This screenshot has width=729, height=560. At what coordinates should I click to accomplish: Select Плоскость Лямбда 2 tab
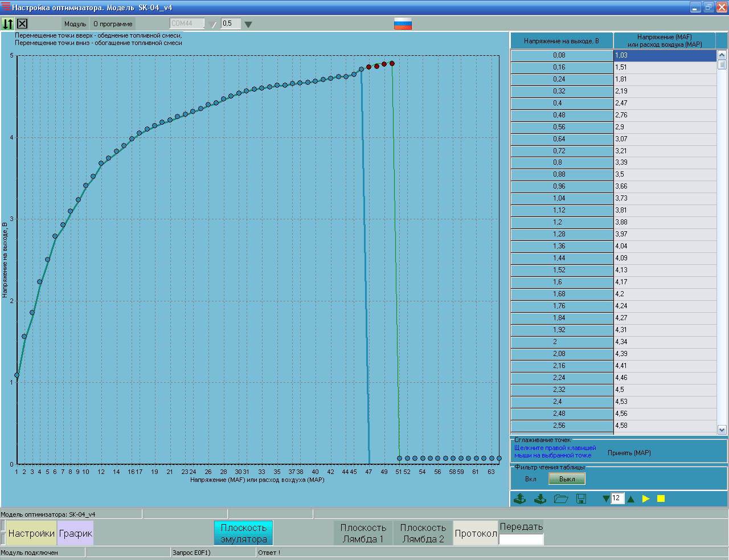pos(423,534)
